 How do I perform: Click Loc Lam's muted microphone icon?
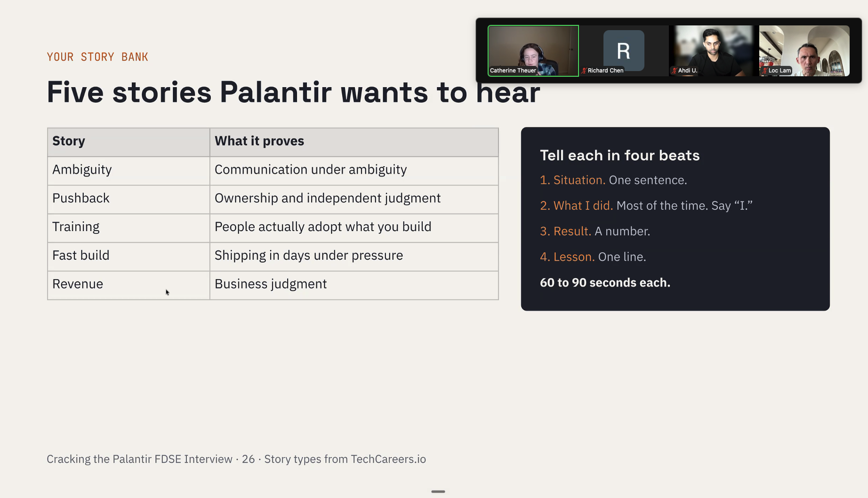point(765,71)
